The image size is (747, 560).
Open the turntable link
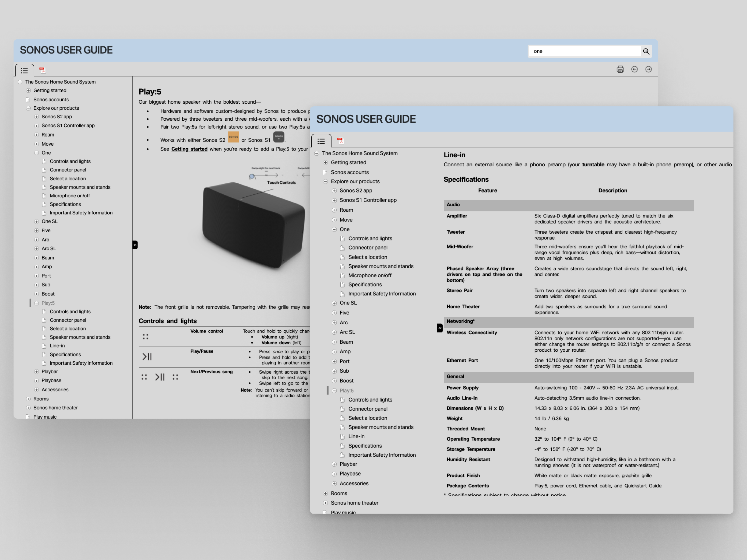[x=593, y=164]
